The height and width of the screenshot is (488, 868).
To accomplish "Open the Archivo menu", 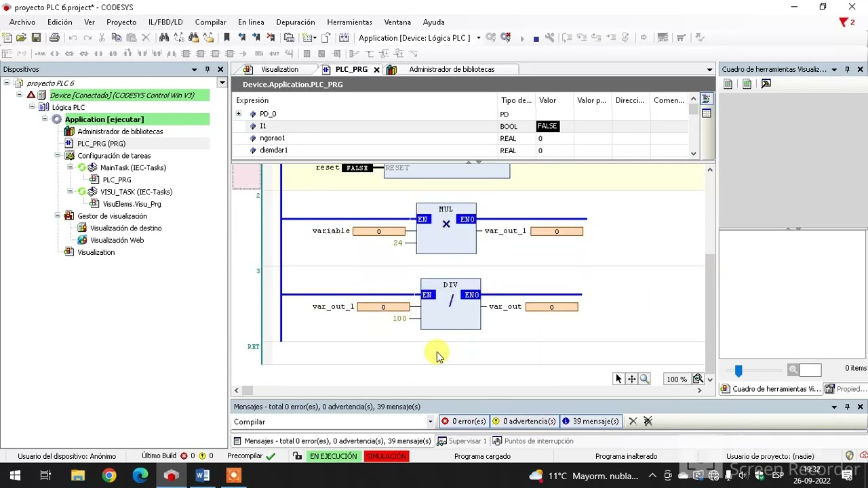I will coord(22,22).
